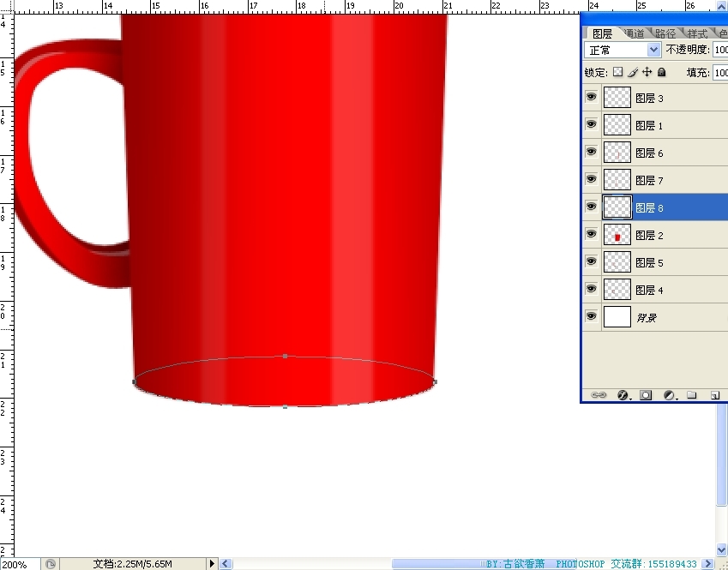Screen dimensions: 728x570
Task: Lock all with the padlock icon
Action: pos(662,73)
